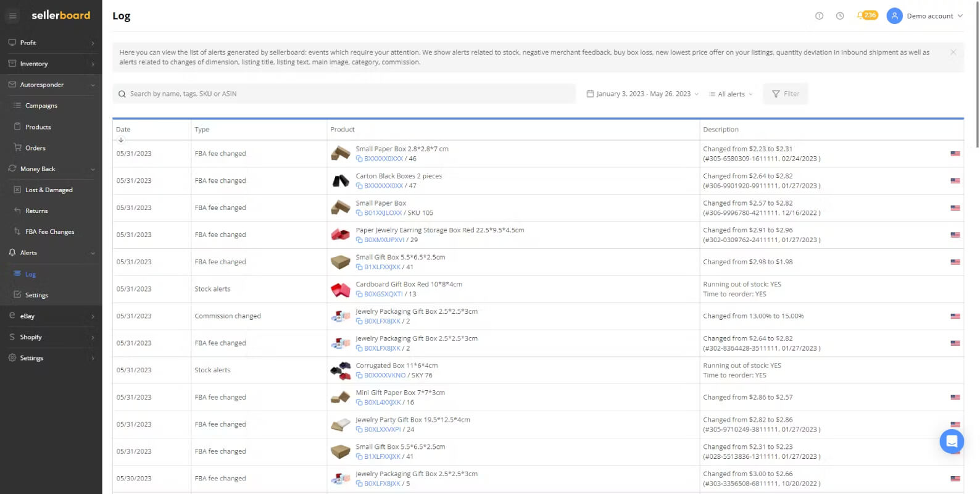Viewport: 980px width, 494px height.
Task: Open the clock history icon
Action: tap(840, 16)
